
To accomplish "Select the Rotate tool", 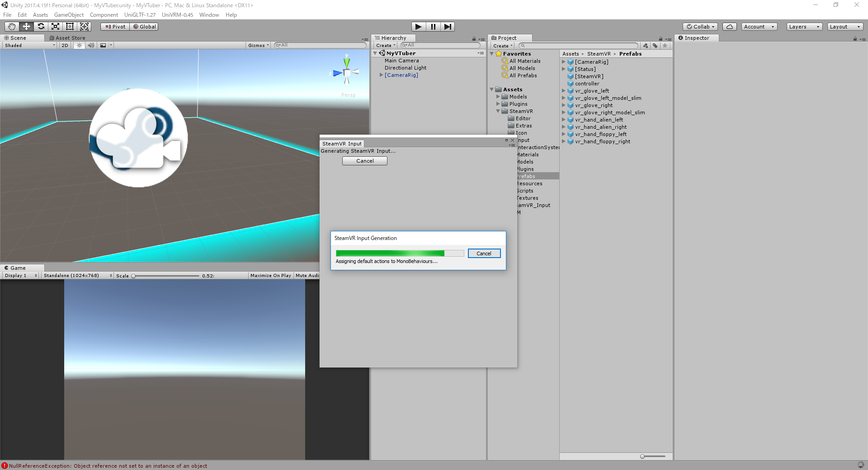I will tap(41, 26).
